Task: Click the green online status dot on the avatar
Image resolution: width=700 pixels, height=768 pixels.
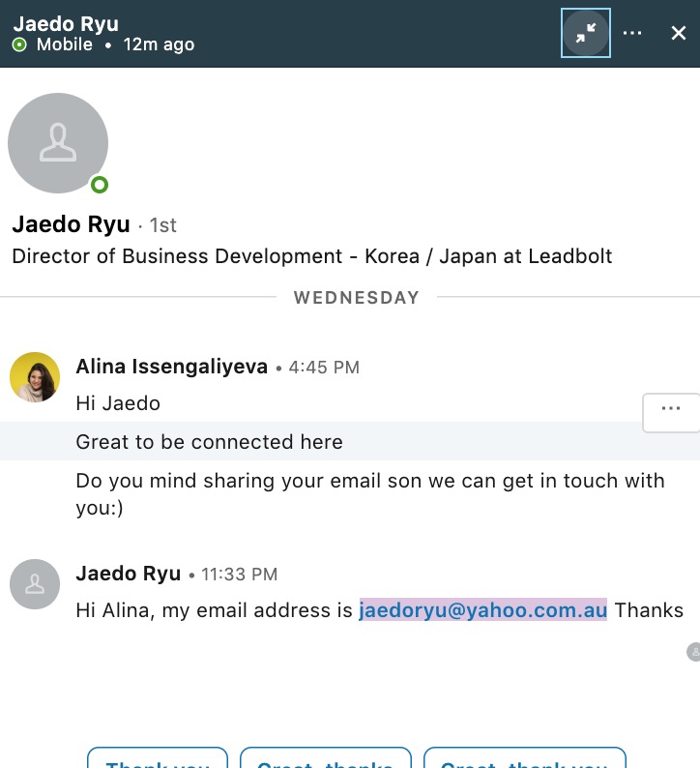Action: [99, 185]
